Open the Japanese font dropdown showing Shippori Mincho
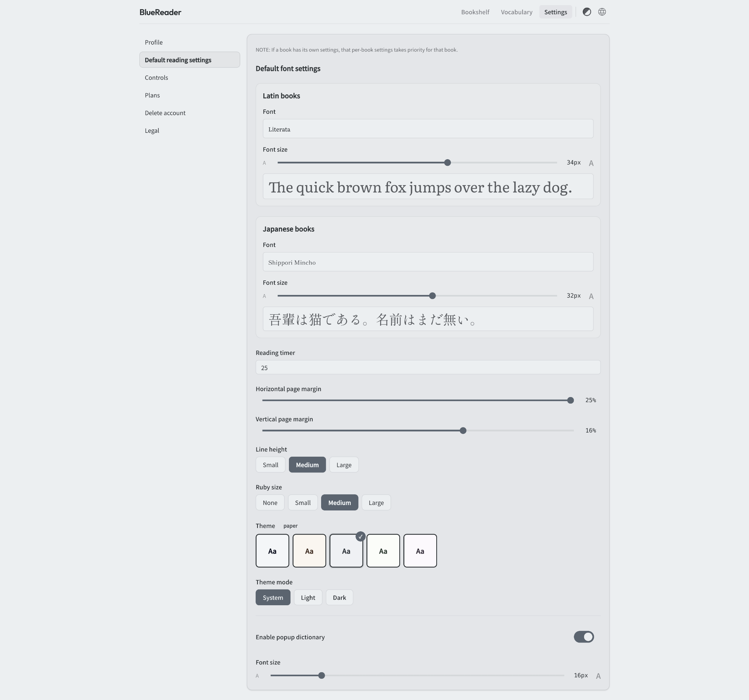The width and height of the screenshot is (749, 700). coord(428,262)
